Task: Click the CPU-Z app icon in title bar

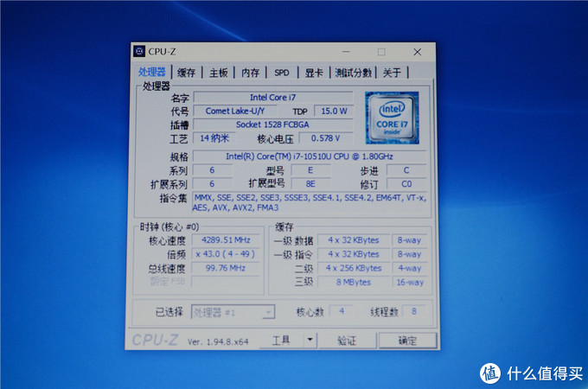Action: 139,51
